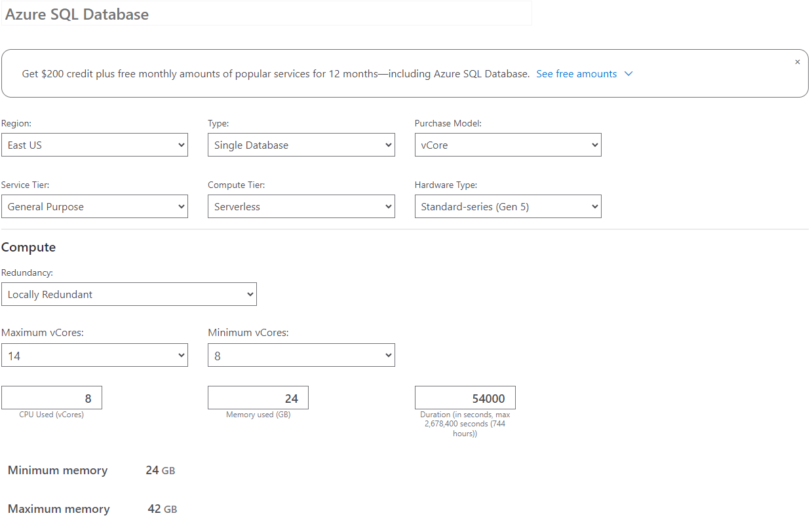Screen dimensions: 812x524
Task: Open the Redundancy dropdown showing Locally Redundant
Action: (x=129, y=294)
